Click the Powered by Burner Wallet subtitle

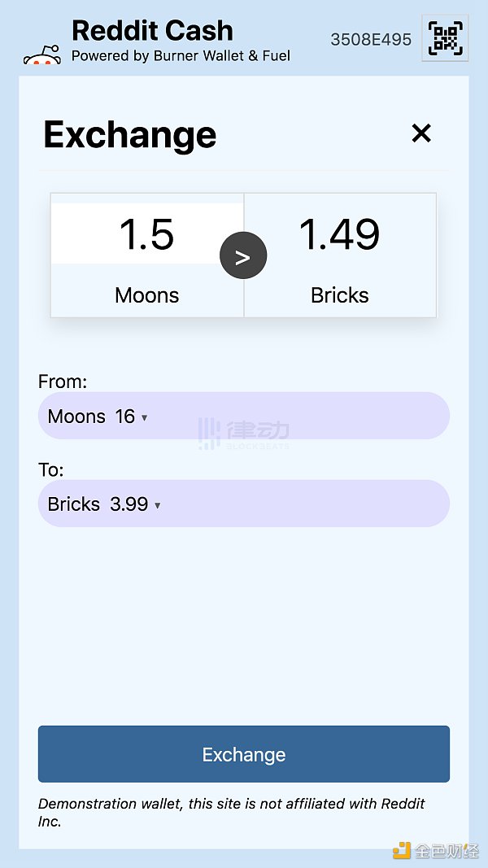[181, 56]
